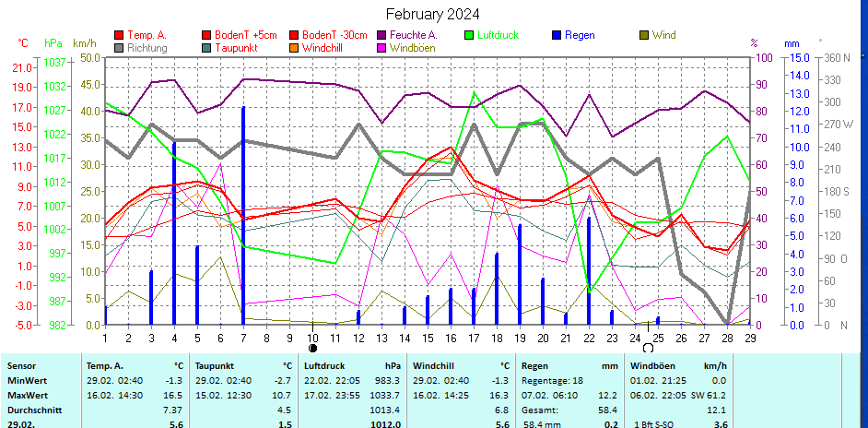868x428 pixels.
Task: Click the Regen table column header
Action: [x=534, y=366]
